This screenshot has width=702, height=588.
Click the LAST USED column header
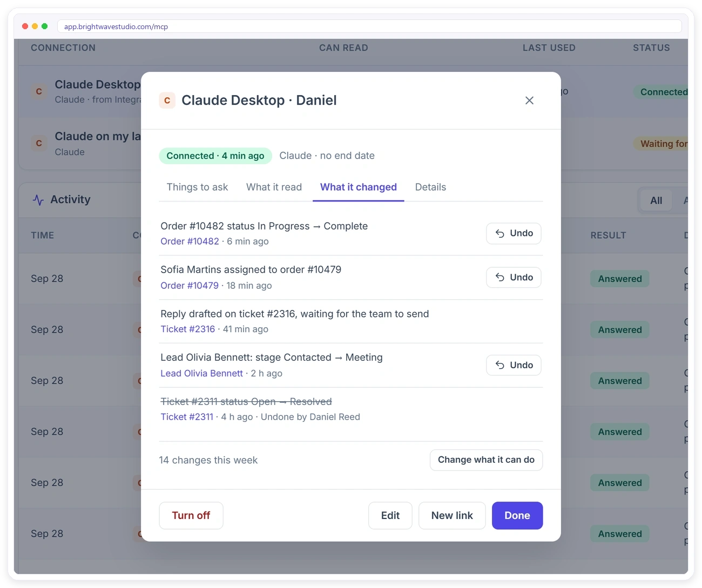549,48
